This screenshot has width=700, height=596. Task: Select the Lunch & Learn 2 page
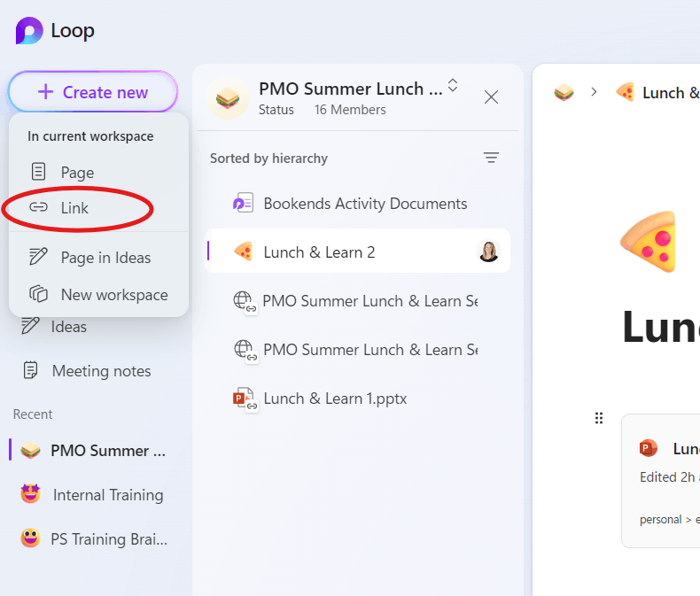click(357, 251)
